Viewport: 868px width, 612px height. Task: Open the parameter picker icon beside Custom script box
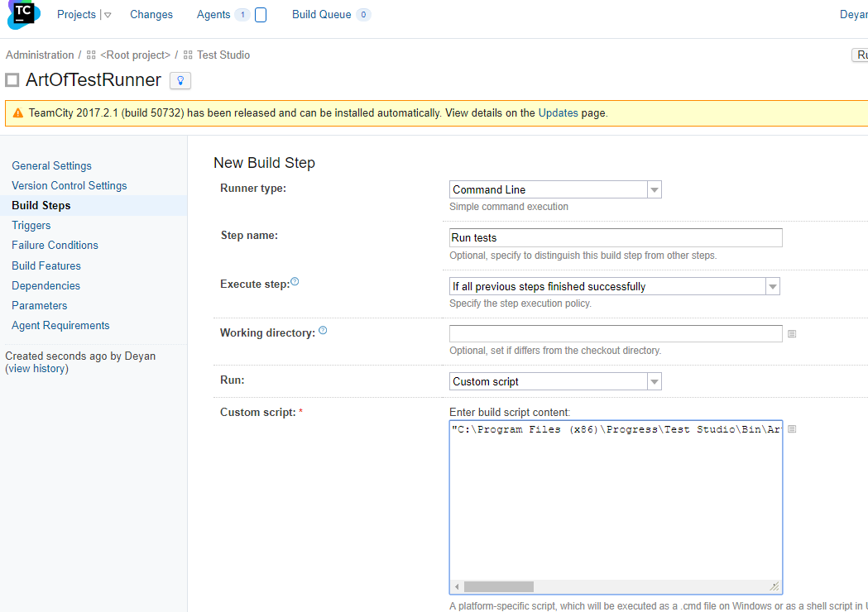[792, 429]
